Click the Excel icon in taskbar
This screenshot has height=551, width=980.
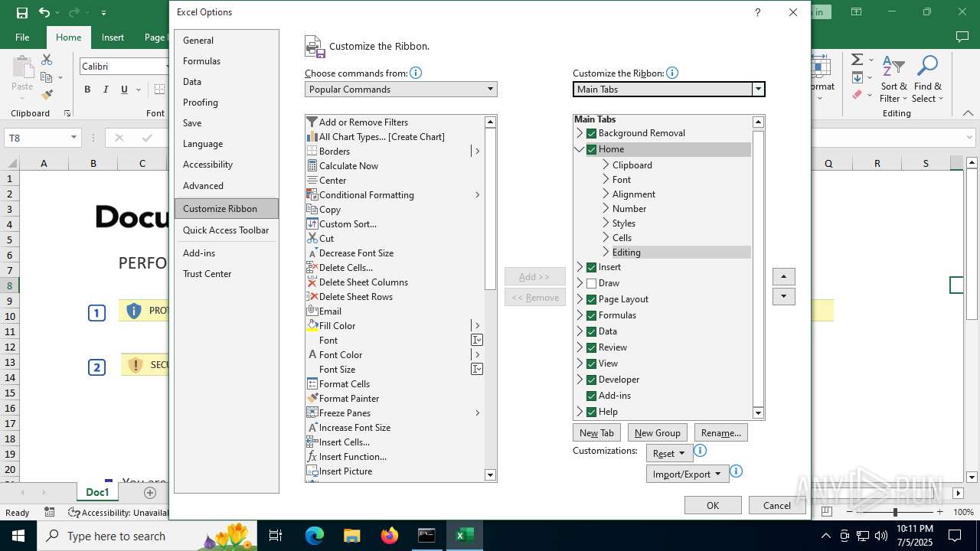click(464, 536)
